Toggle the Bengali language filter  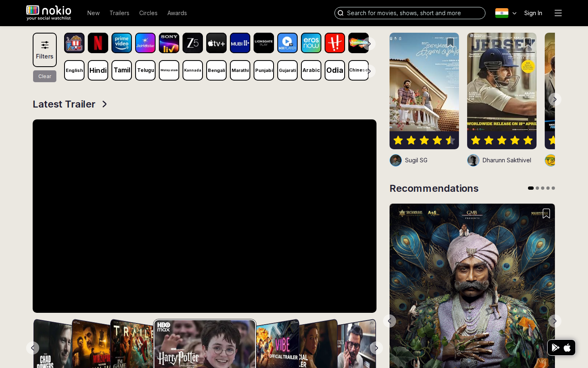[x=216, y=70]
